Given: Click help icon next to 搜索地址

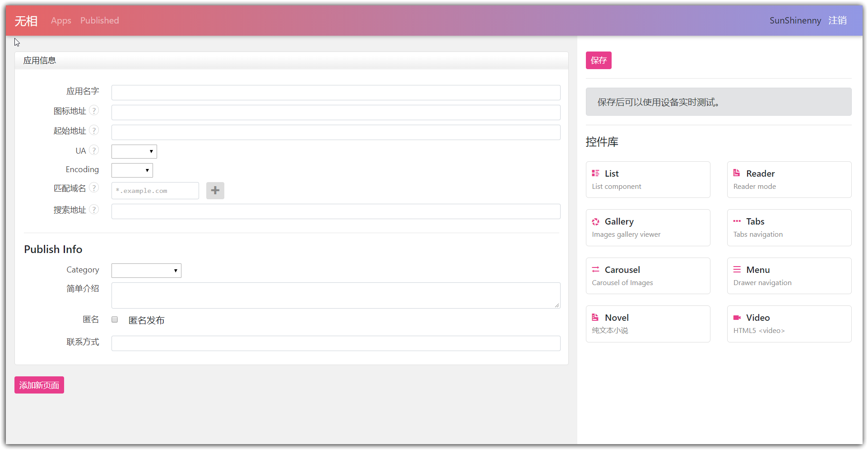Looking at the screenshot, I should pyautogui.click(x=94, y=209).
